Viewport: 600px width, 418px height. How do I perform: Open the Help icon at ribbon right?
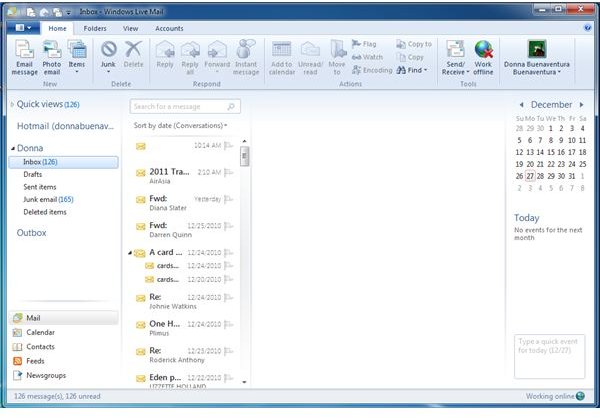587,28
